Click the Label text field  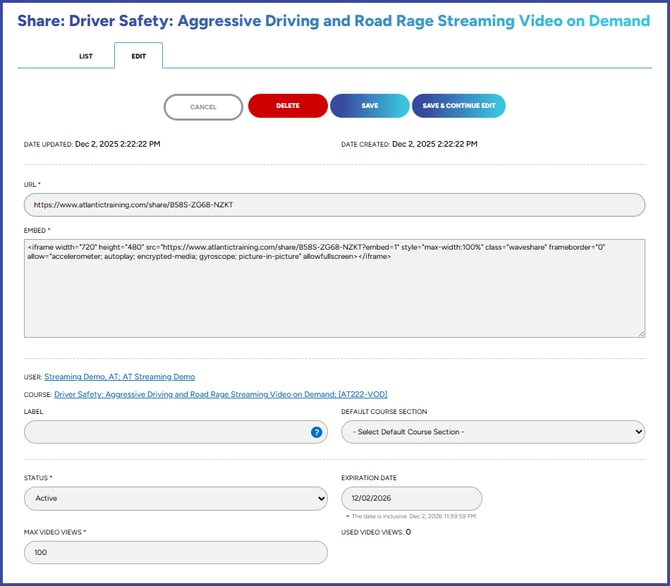tap(165, 432)
